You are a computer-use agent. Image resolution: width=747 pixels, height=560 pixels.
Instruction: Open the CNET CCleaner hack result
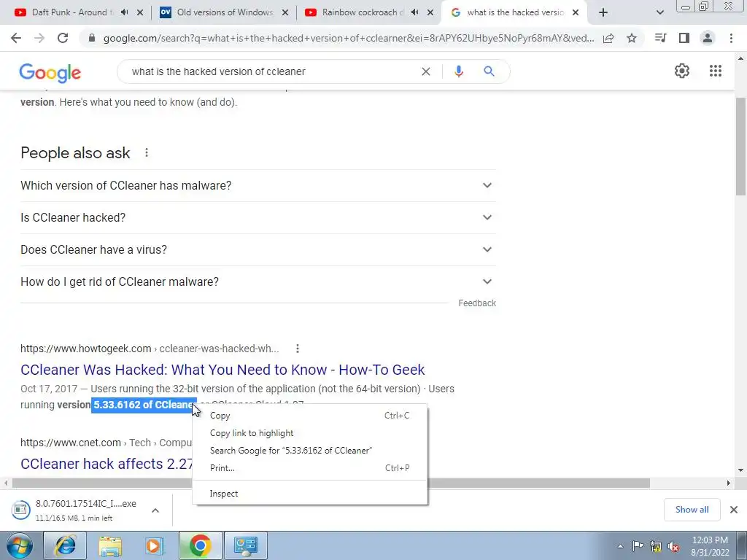coord(107,464)
